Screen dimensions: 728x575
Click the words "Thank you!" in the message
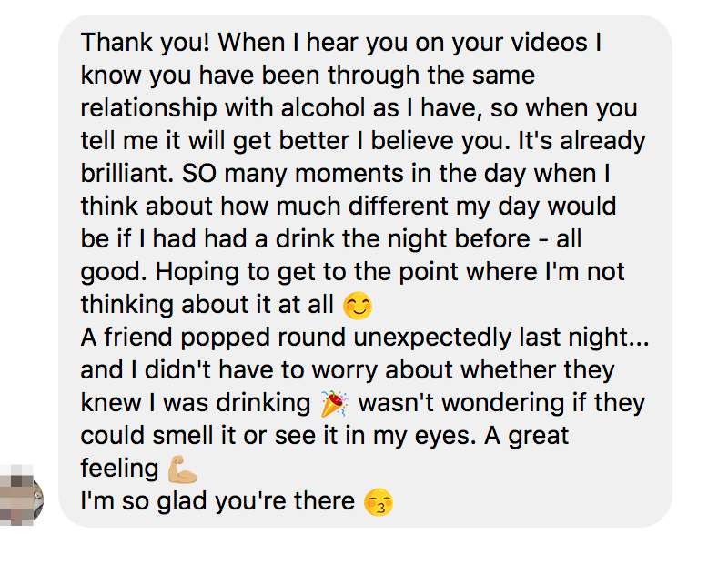click(x=146, y=43)
